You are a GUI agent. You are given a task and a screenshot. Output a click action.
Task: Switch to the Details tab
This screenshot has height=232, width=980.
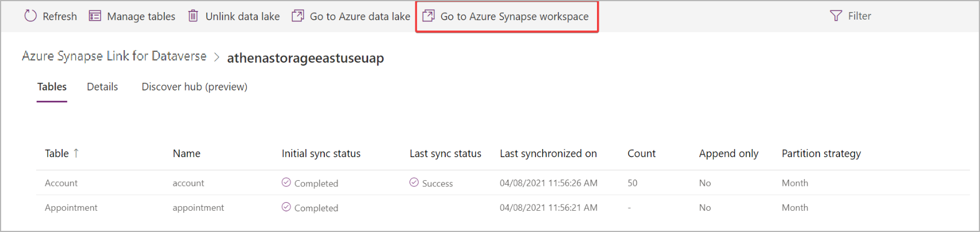pos(102,87)
